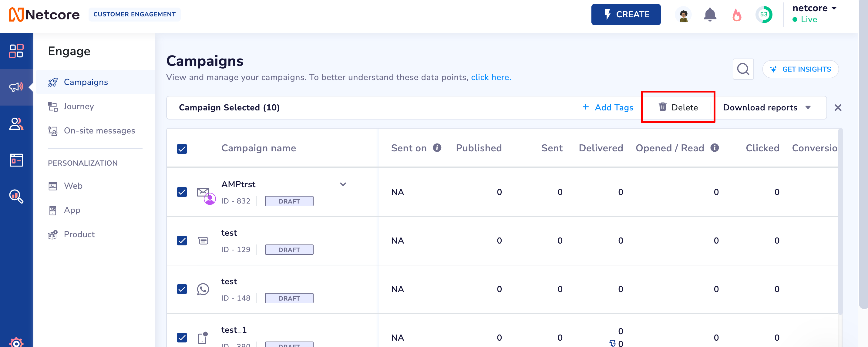Image resolution: width=868 pixels, height=347 pixels.
Task: Open the netcore account dropdown
Action: coord(814,8)
